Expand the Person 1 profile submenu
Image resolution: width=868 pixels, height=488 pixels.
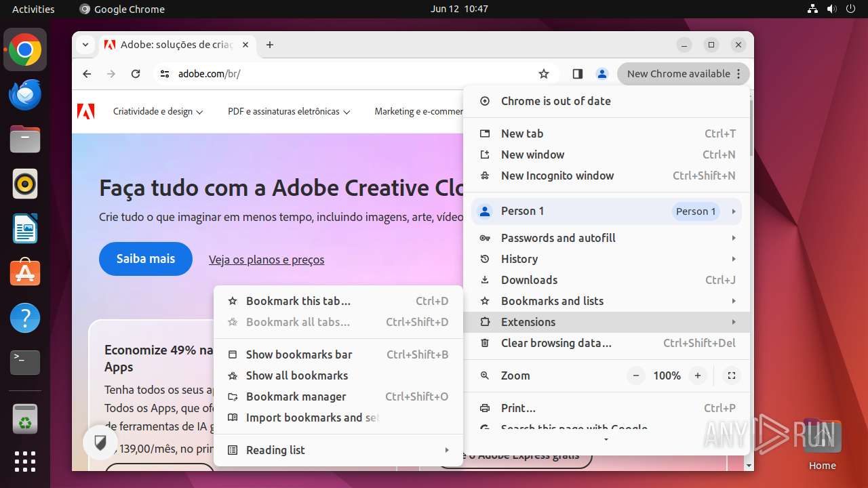(607, 211)
